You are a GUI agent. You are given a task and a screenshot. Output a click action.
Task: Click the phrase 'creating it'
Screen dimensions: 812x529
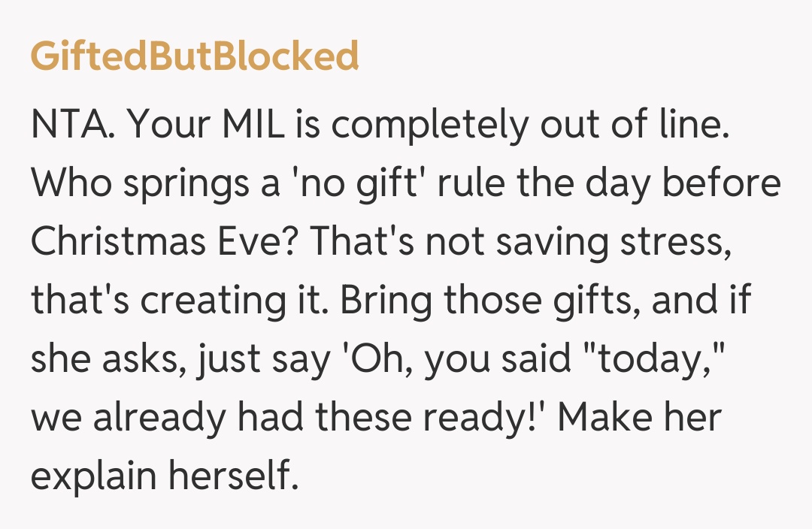pos(238,301)
